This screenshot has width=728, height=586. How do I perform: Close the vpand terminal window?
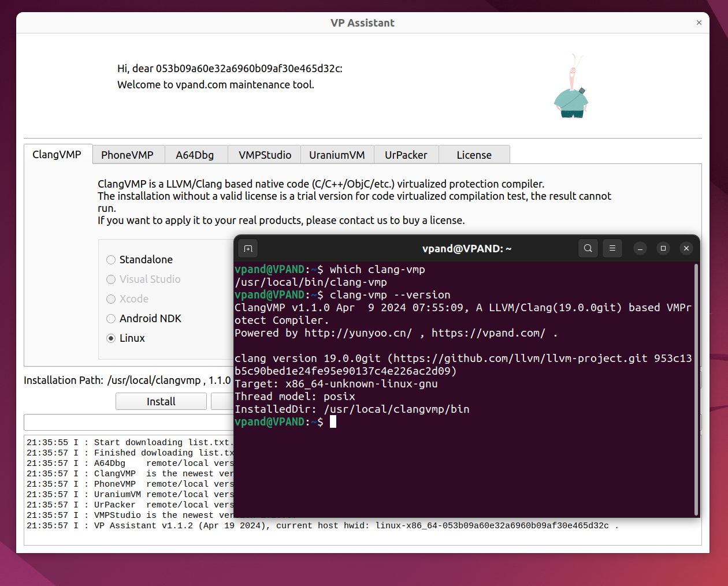(x=686, y=248)
